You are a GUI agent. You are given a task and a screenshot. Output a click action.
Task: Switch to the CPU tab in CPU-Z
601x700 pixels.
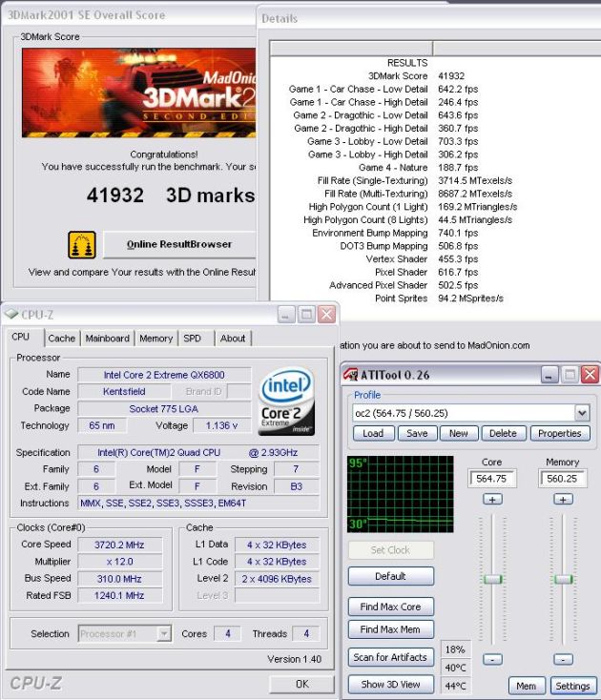pos(21,337)
